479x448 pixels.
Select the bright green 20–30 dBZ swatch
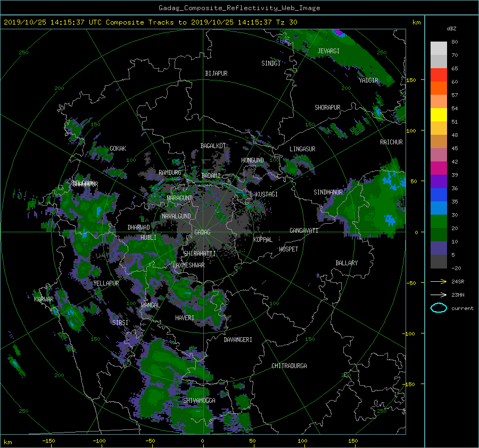click(x=439, y=222)
